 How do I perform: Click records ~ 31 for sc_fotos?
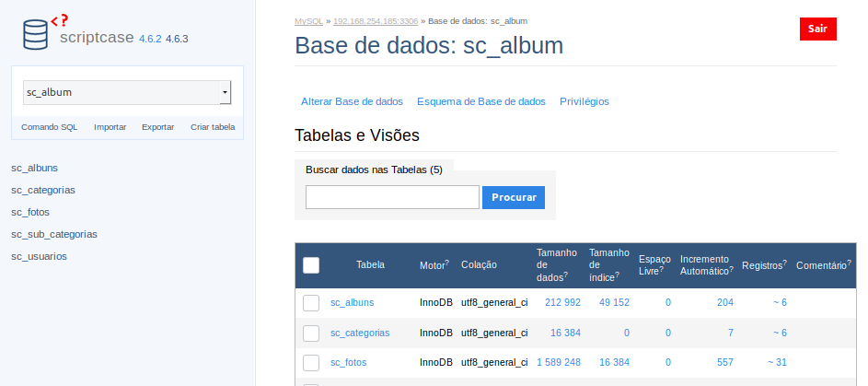coord(777,362)
